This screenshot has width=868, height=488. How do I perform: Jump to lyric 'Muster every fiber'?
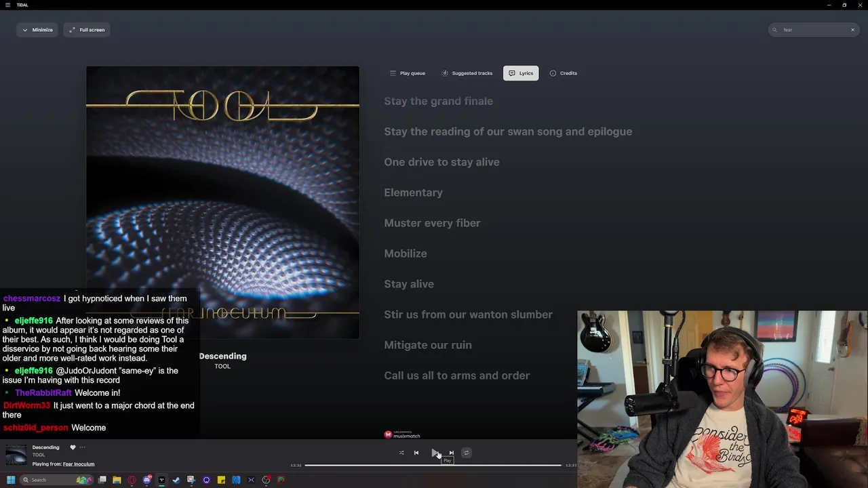(432, 223)
